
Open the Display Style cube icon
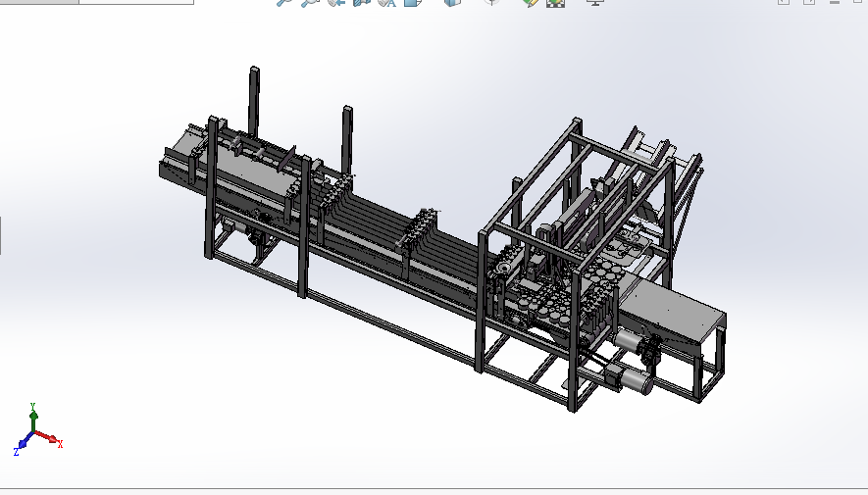[x=452, y=2]
